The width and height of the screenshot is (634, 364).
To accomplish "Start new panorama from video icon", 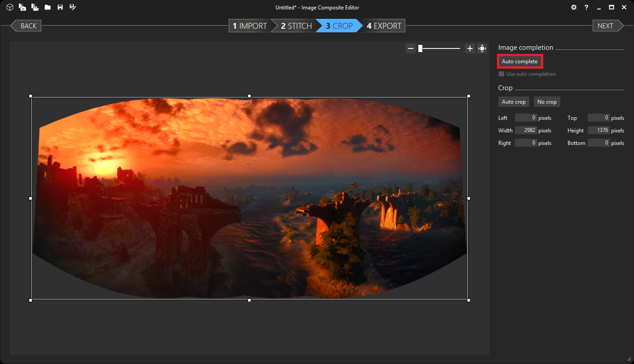I will tap(35, 7).
